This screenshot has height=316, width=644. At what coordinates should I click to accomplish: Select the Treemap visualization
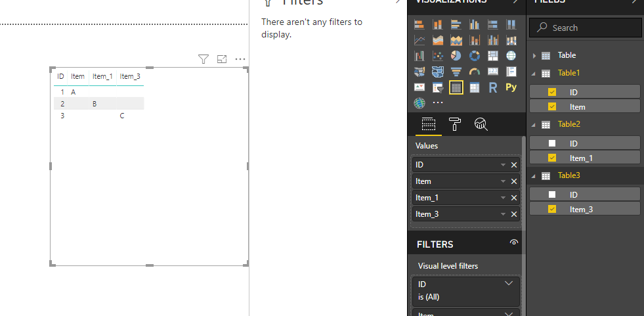click(x=493, y=55)
